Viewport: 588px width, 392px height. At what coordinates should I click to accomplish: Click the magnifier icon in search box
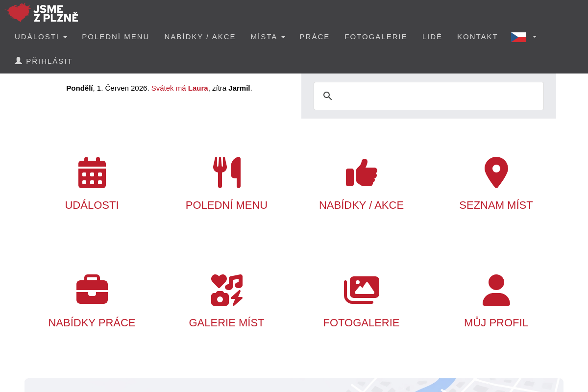coord(328,96)
